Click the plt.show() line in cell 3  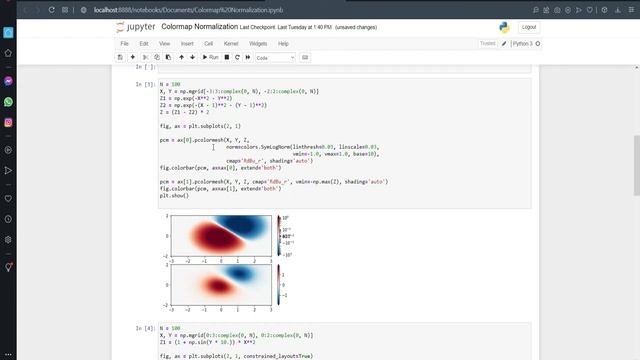174,196
